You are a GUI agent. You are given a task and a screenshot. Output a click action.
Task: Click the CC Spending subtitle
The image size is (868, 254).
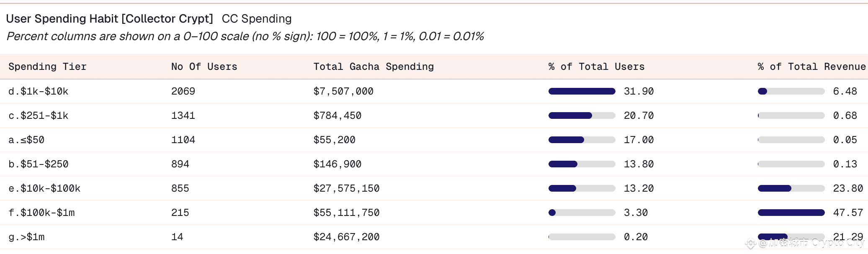pos(256,19)
